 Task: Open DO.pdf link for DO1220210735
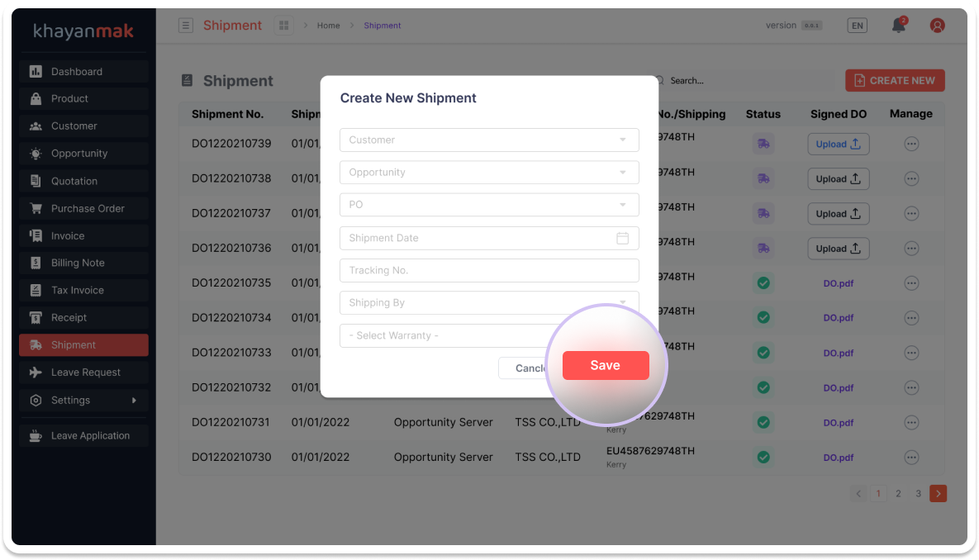point(838,283)
